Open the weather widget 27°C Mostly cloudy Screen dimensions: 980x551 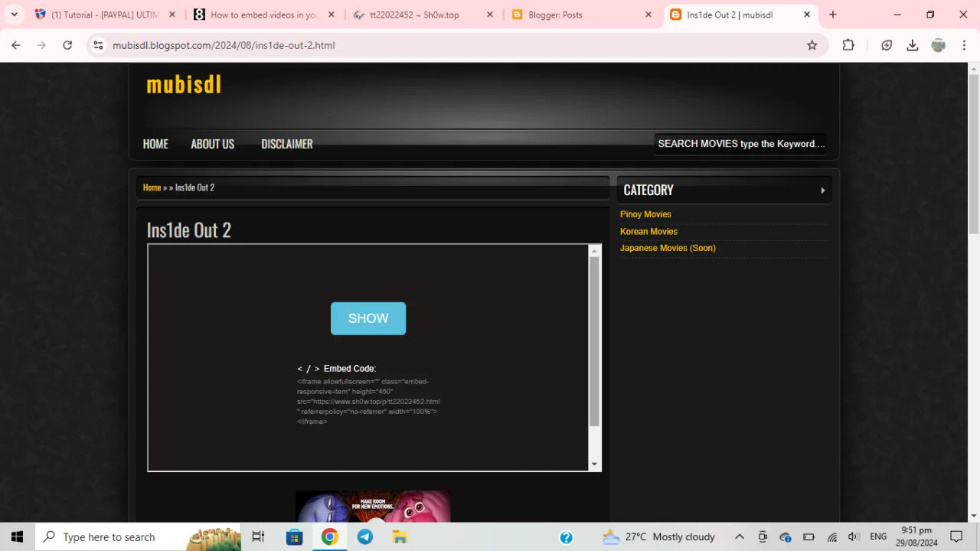pos(658,537)
